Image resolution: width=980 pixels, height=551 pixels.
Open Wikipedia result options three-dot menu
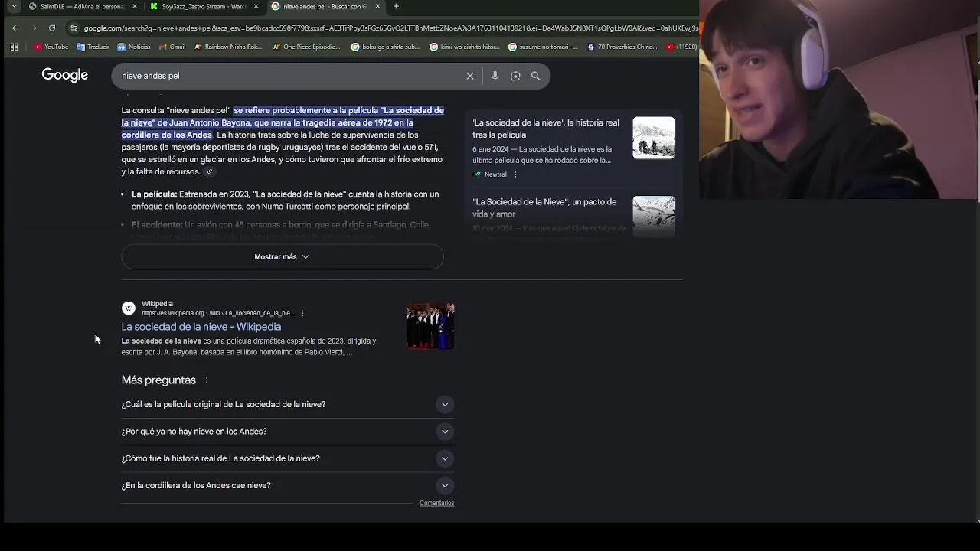302,313
